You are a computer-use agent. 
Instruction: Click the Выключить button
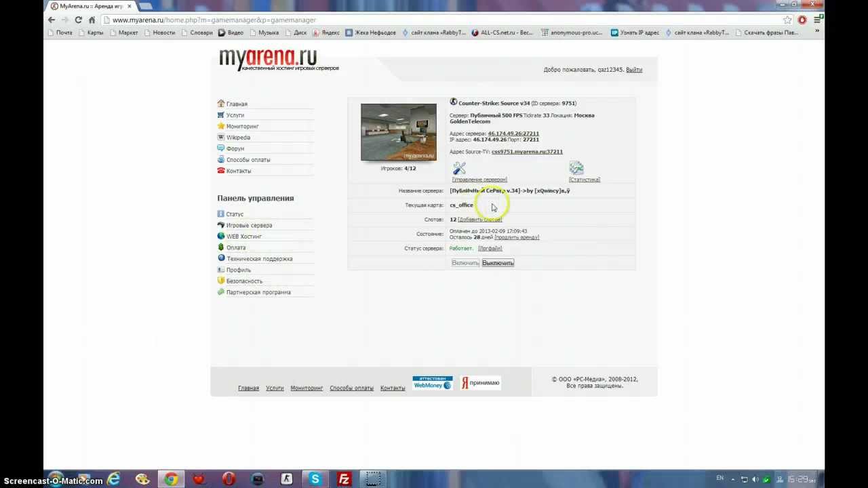click(498, 263)
